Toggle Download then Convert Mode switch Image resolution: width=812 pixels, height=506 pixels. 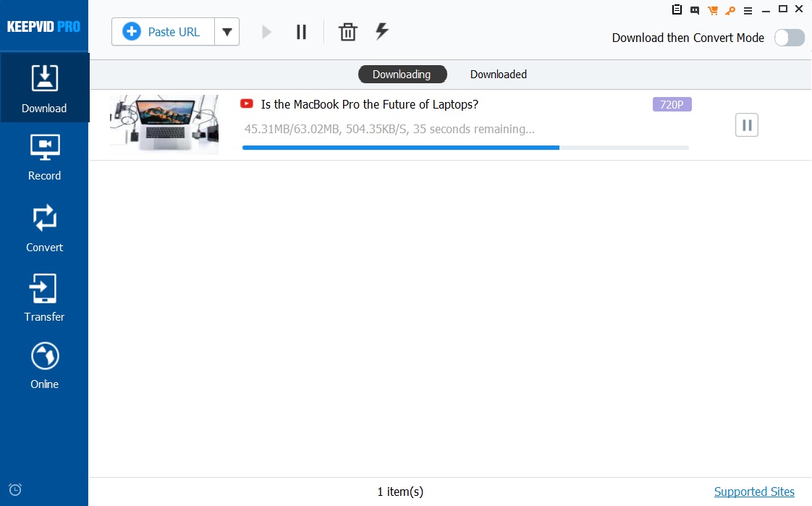pos(790,38)
